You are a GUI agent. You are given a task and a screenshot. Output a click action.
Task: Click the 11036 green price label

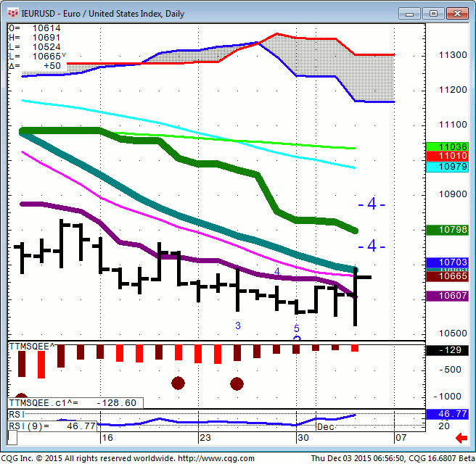[447, 146]
